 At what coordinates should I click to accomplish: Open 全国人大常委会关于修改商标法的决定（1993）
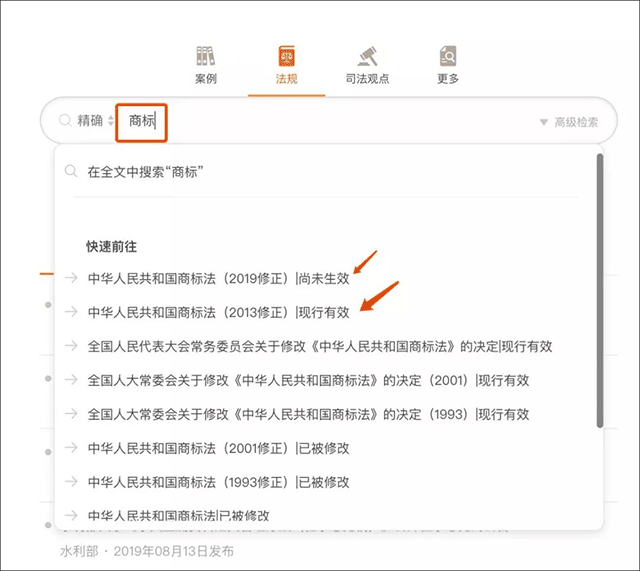(x=308, y=414)
